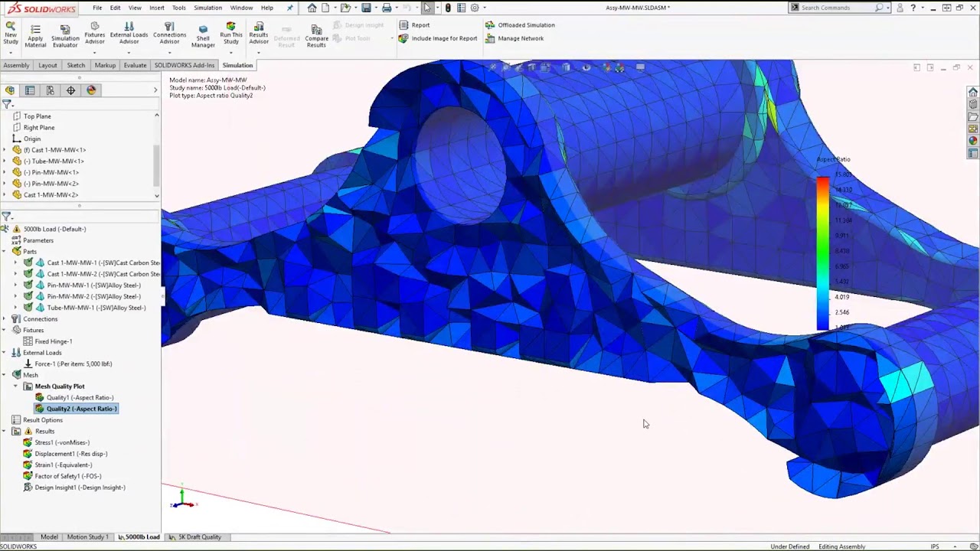Screen dimensions: 980x551
Task: Open Apply Material tool
Action: 35,35
